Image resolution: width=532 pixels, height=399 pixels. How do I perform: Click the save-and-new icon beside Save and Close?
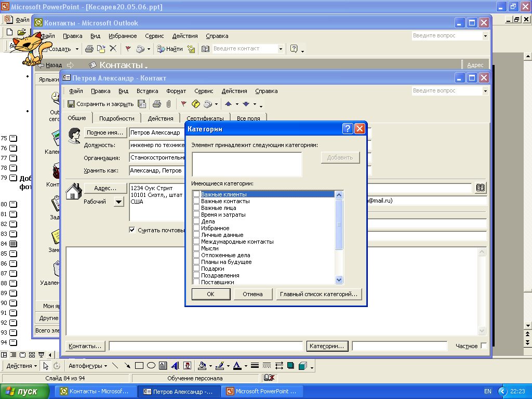(142, 104)
